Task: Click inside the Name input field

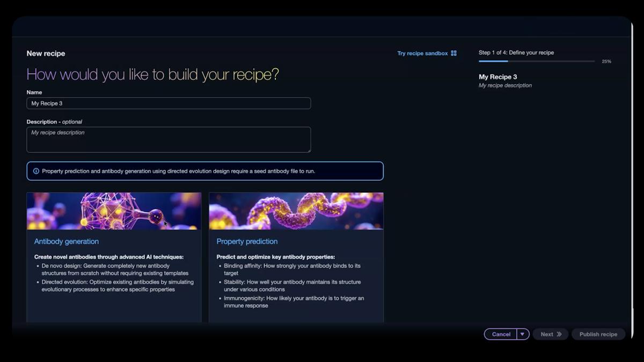Action: [x=169, y=103]
